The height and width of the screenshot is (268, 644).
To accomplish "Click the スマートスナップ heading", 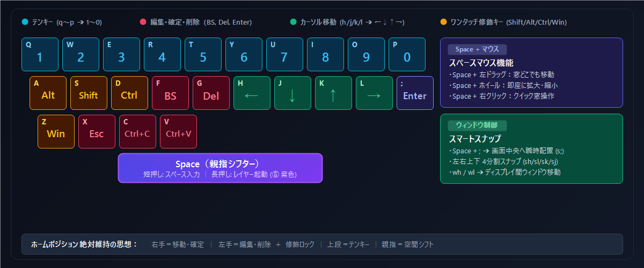I will coord(475,139).
